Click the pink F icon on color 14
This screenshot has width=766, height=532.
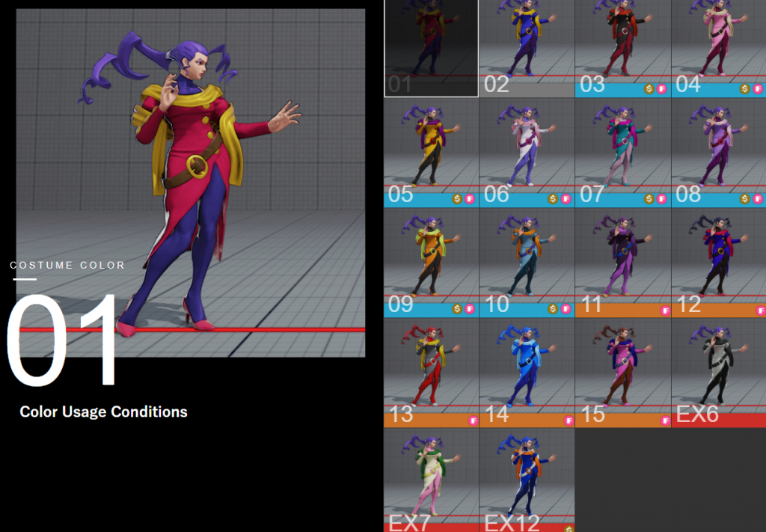pos(569,420)
